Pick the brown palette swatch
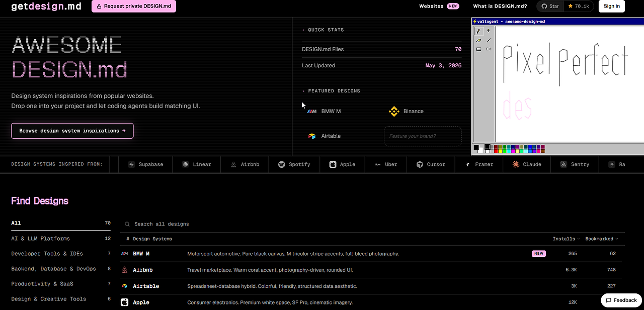The height and width of the screenshot is (310, 644). [x=543, y=151]
